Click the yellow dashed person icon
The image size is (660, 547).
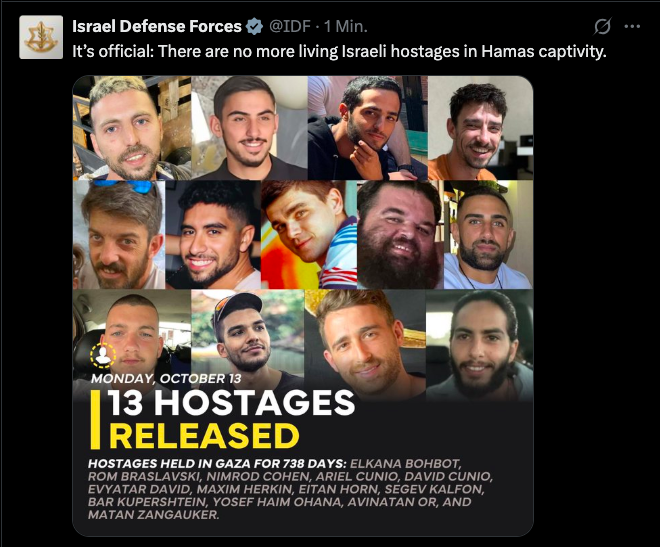coord(103,356)
